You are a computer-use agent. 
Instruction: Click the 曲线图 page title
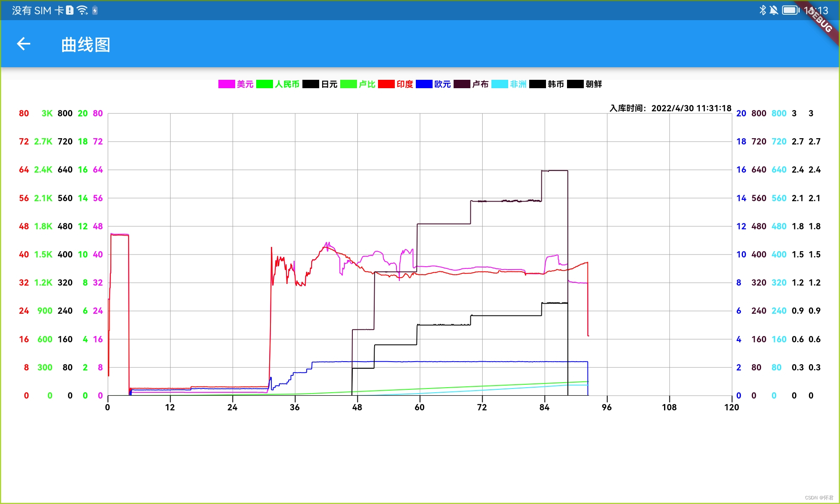click(x=86, y=45)
